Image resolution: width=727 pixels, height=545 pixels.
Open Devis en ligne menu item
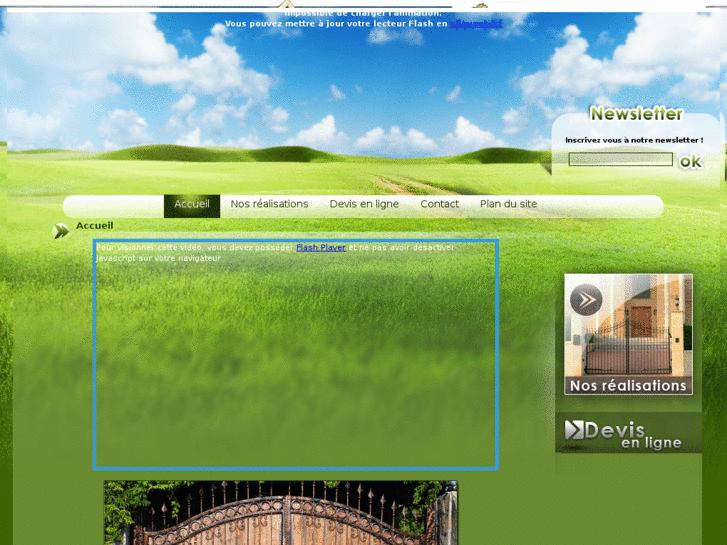coord(364,204)
